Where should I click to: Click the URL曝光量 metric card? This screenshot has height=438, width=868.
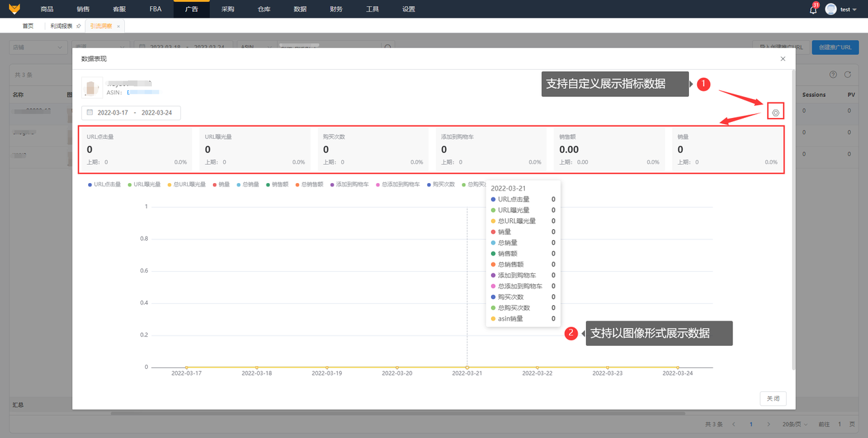point(254,149)
